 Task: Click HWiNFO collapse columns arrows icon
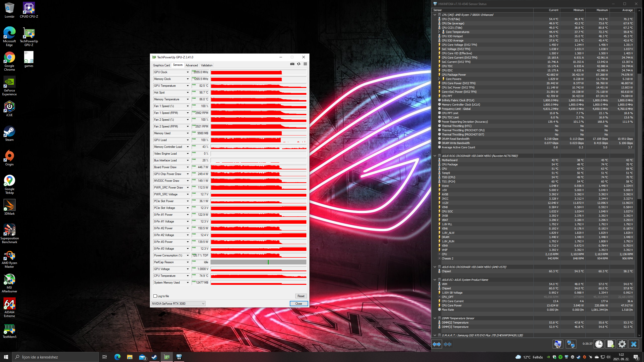[448, 344]
